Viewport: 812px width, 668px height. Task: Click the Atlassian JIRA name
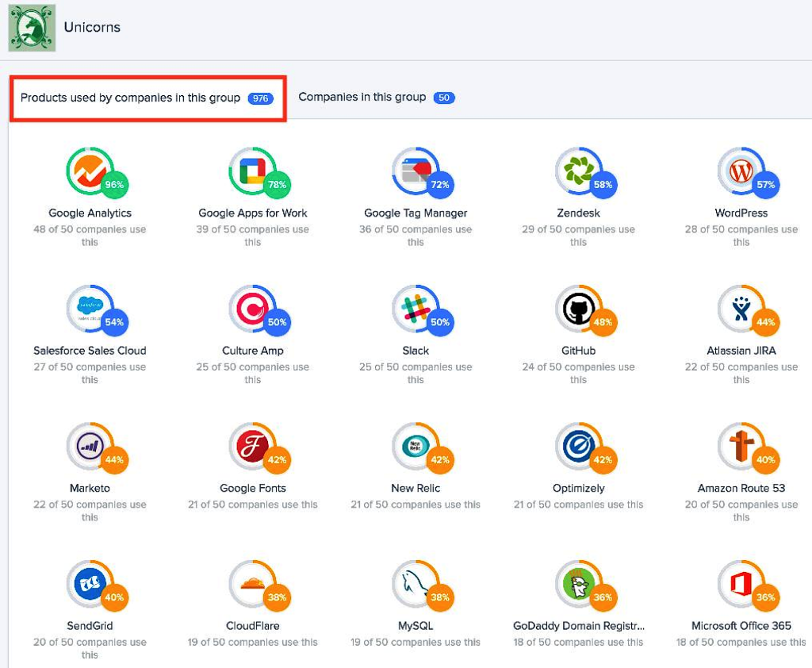741,351
